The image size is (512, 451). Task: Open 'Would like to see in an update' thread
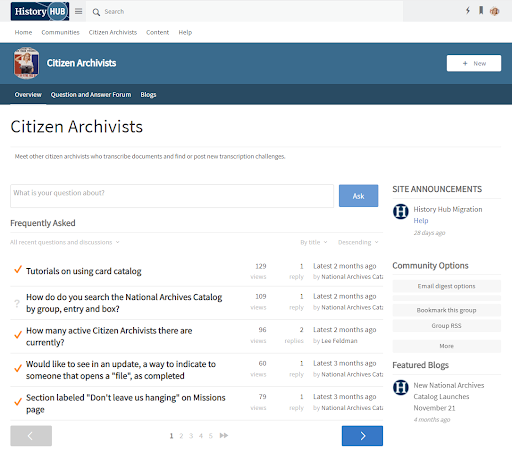[x=121, y=370]
